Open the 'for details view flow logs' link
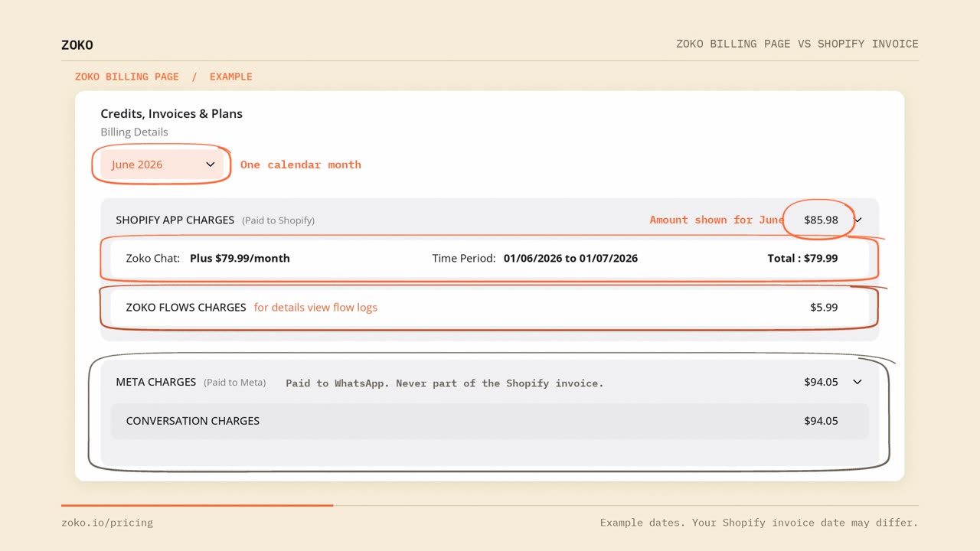980x551 pixels. 315,308
